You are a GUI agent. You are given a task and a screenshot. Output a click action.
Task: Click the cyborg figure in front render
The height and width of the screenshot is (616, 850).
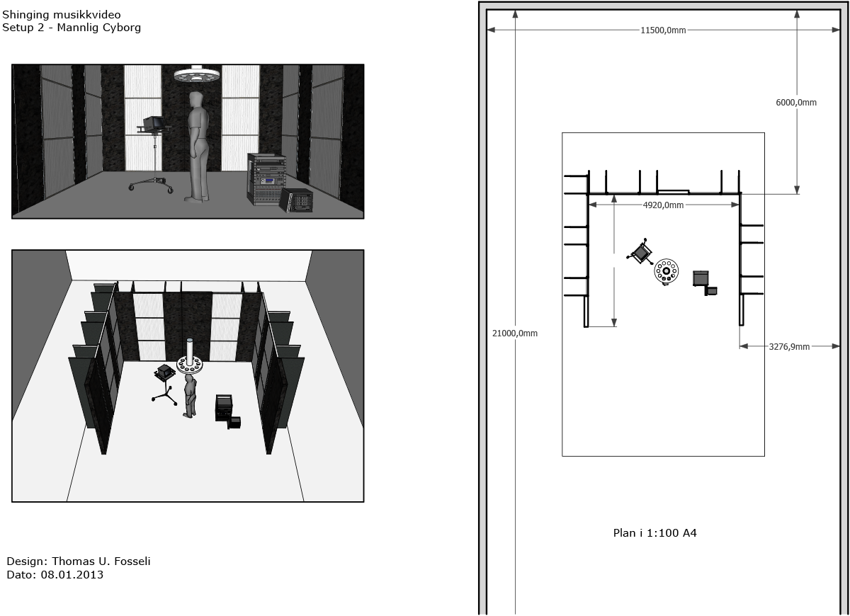pos(198,146)
